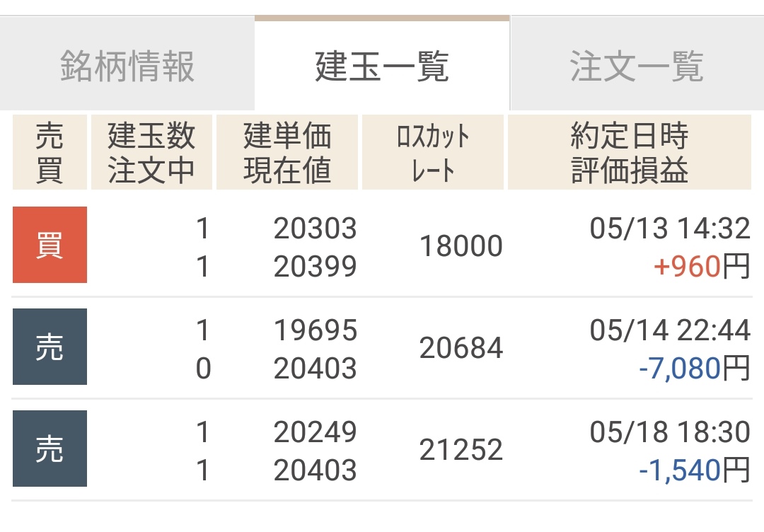Switch to the 銘柄情報 tab
The width and height of the screenshot is (764, 532).
click(127, 67)
